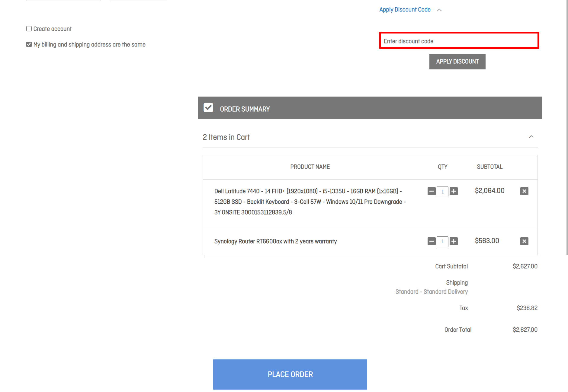Select the Synology Router product name
Image resolution: width=568 pixels, height=392 pixels.
click(275, 241)
